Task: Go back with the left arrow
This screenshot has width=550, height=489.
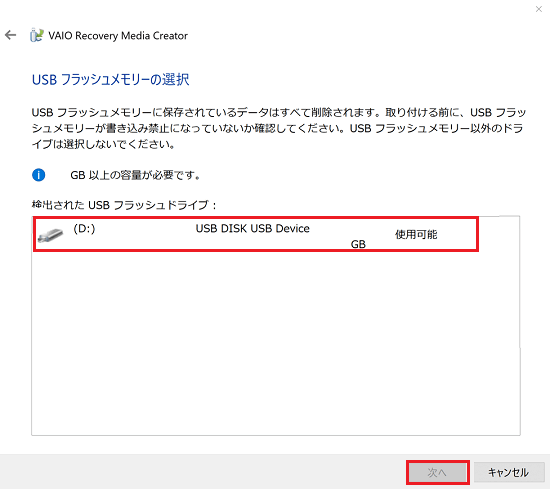Action: click(x=11, y=35)
